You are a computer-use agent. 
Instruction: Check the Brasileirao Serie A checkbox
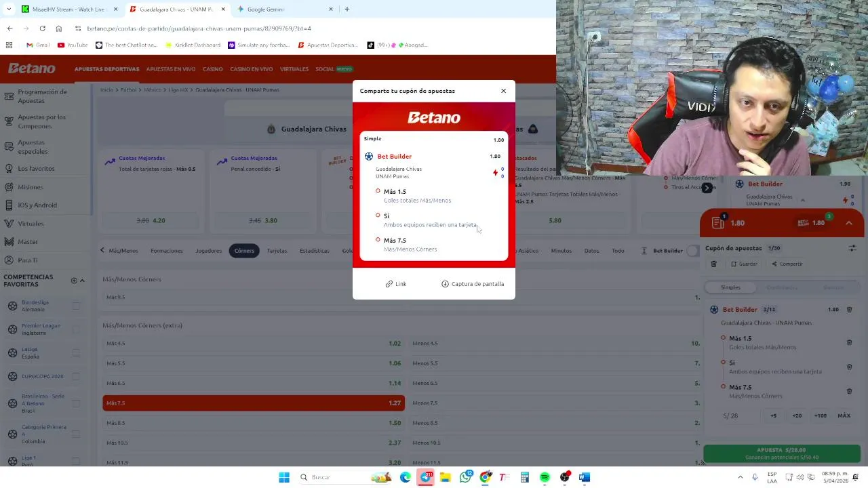click(76, 403)
